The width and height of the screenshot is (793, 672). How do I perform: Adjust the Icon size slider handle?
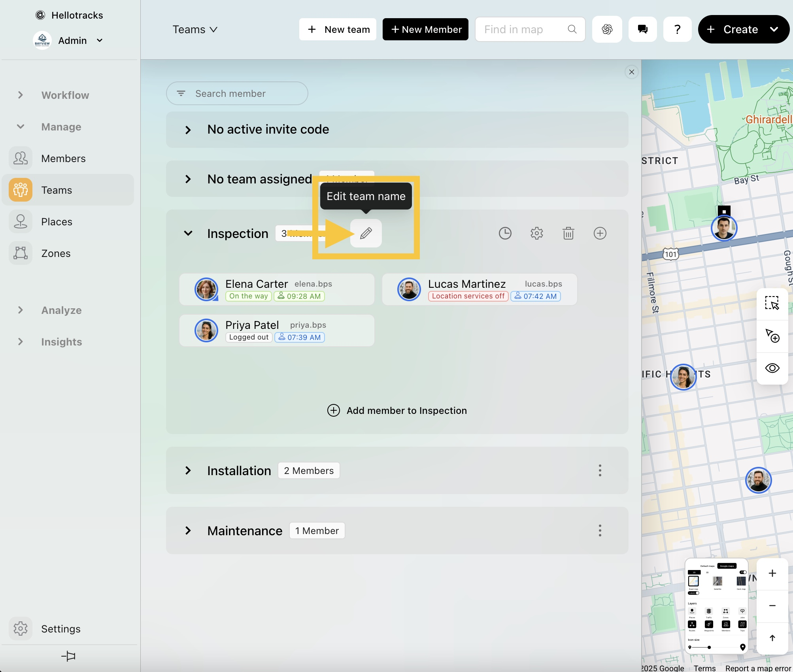pos(709,647)
